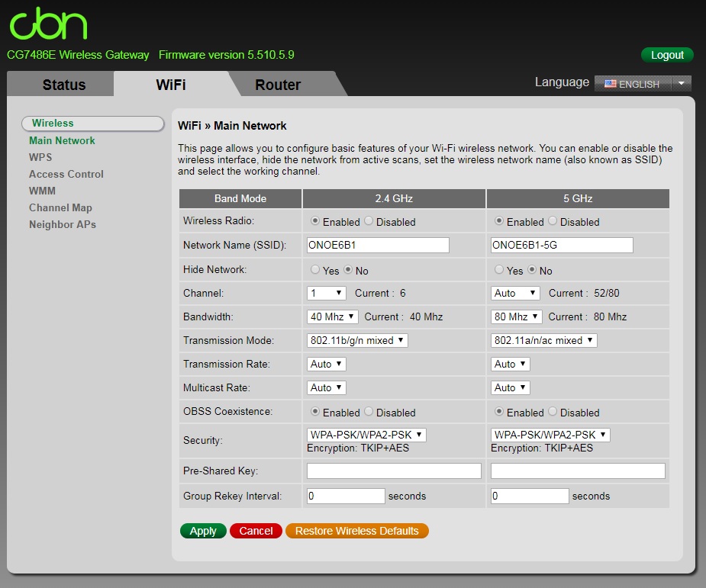Click the Apply button
This screenshot has width=706, height=588.
[203, 531]
